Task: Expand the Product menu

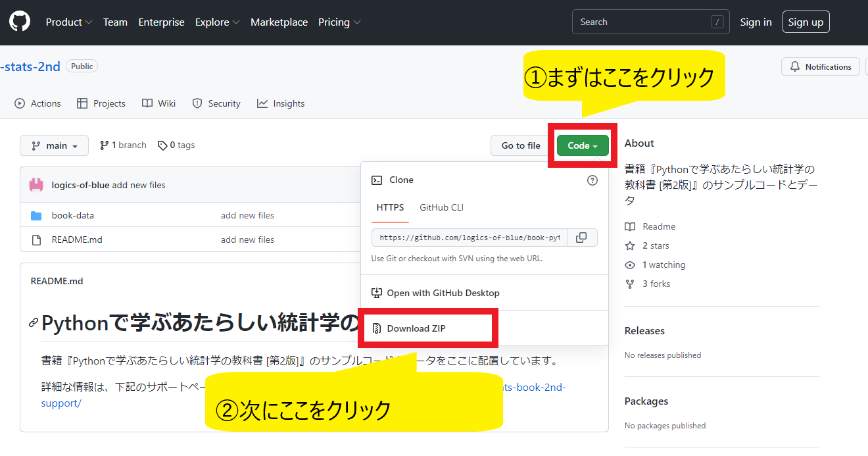Action: point(69,22)
